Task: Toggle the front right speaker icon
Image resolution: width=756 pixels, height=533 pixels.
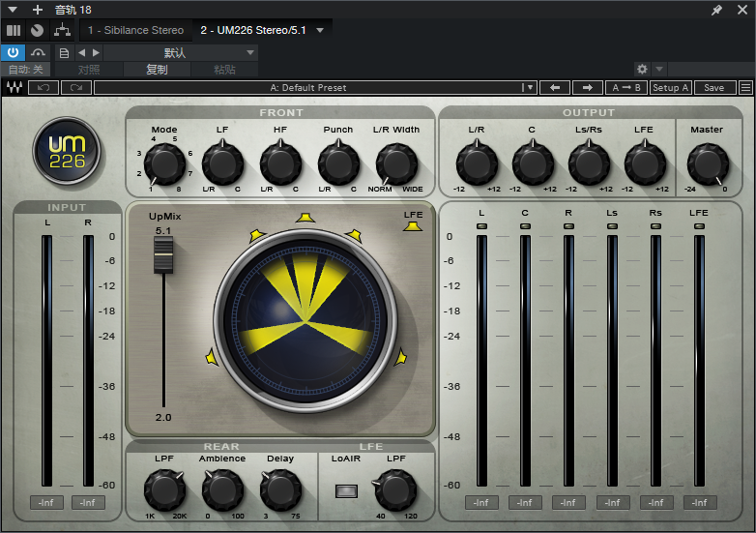Action: 354,235
